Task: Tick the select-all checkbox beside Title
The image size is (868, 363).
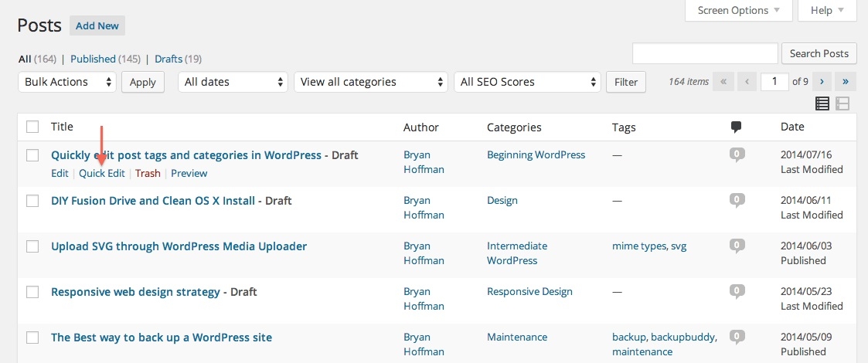Action: (x=32, y=127)
